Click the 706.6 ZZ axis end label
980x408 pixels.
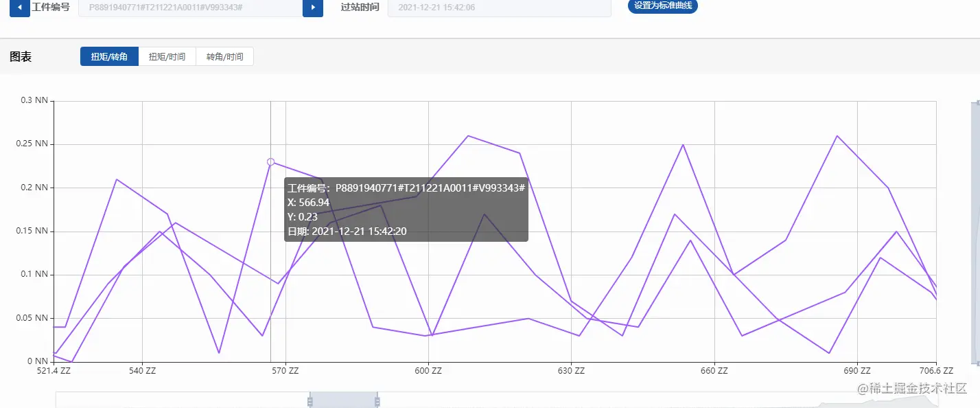pyautogui.click(x=935, y=371)
